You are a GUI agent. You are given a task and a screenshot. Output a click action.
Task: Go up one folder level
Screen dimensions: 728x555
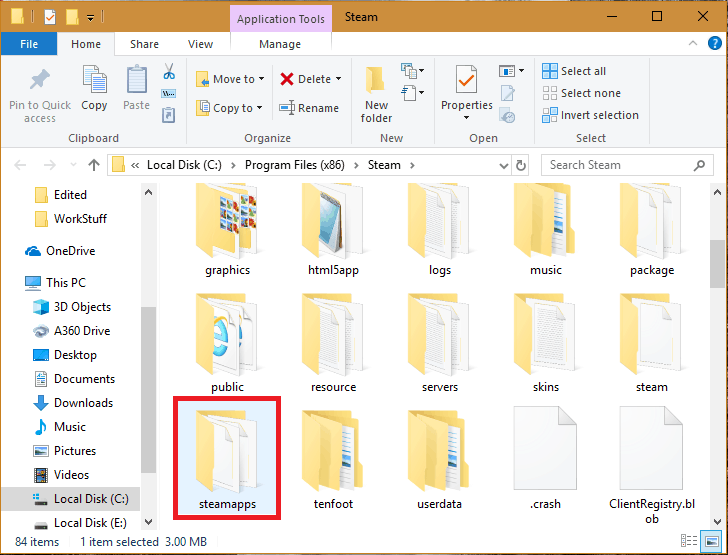click(x=94, y=165)
